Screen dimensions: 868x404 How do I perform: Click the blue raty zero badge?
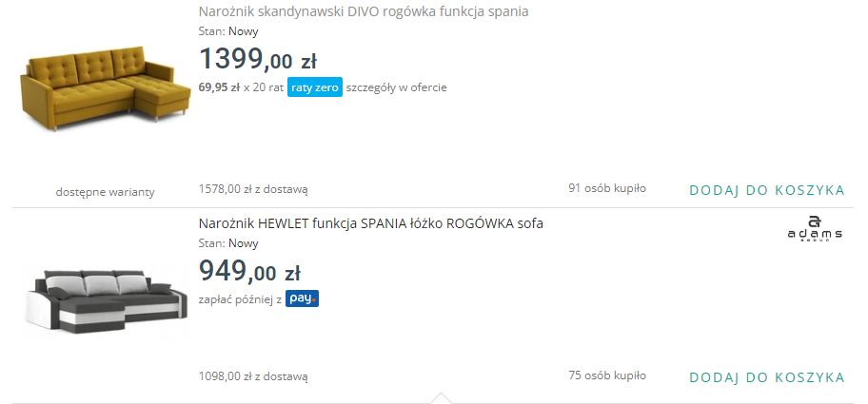314,87
